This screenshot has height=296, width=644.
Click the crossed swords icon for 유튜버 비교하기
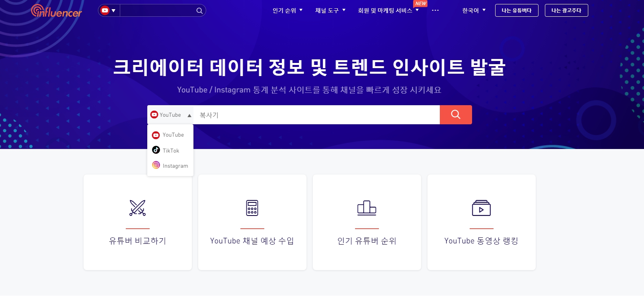(137, 208)
